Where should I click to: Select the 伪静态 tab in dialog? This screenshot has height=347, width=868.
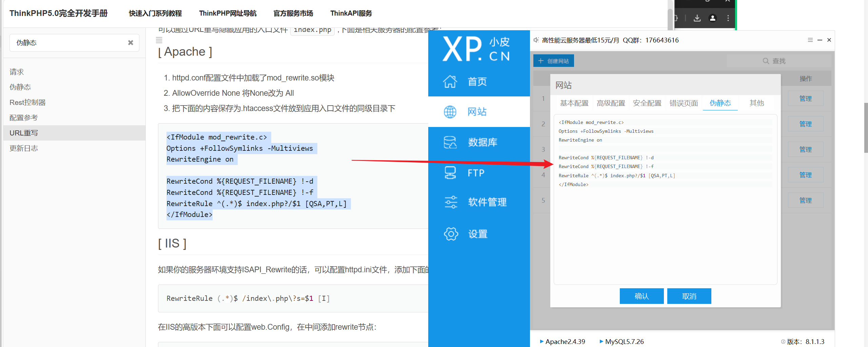pyautogui.click(x=720, y=103)
